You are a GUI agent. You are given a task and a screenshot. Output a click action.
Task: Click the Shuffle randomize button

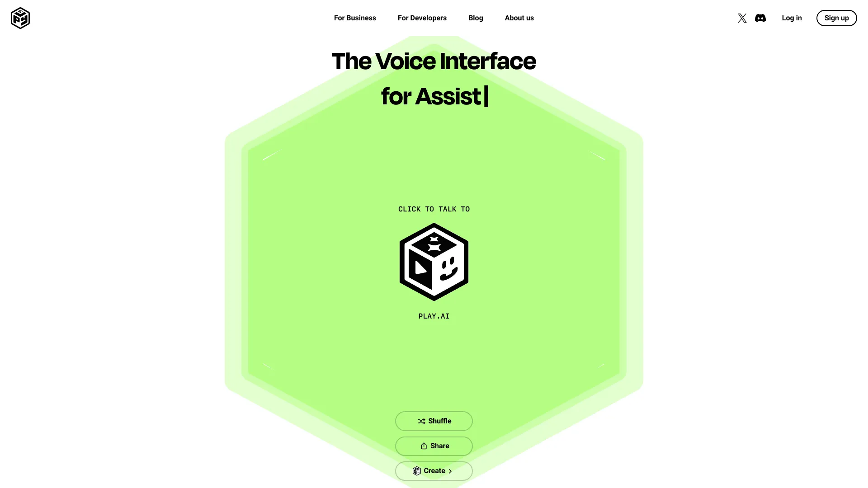click(x=434, y=421)
